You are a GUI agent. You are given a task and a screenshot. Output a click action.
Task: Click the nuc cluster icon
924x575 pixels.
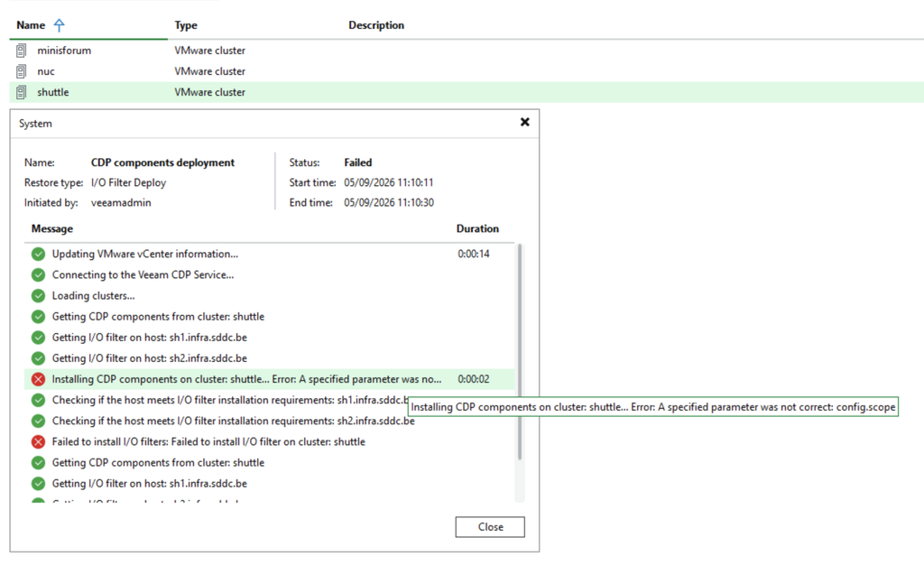[x=22, y=71]
